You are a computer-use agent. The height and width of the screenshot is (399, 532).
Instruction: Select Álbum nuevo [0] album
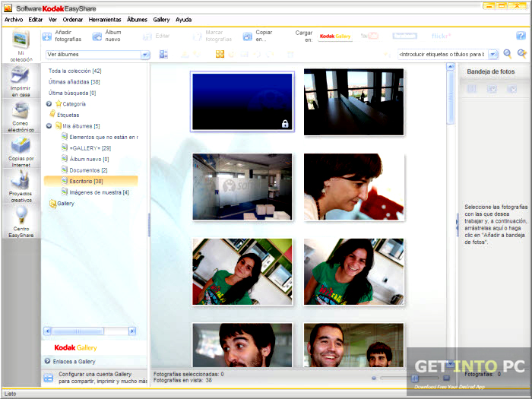(x=89, y=159)
